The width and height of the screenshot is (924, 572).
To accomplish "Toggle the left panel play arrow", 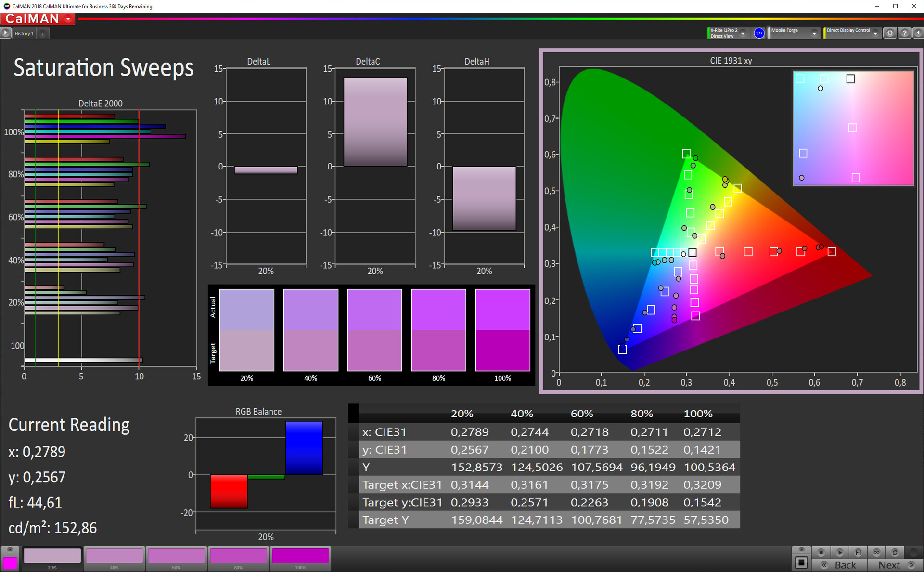I will pos(5,33).
